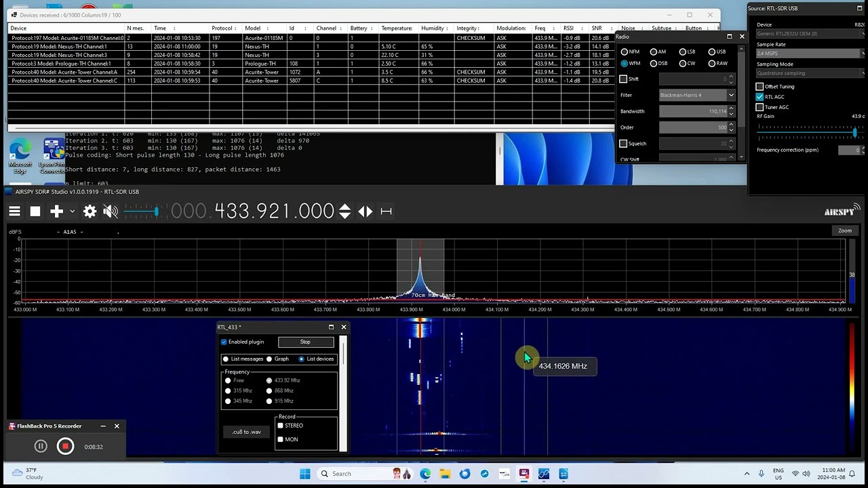Click the tuning style left-right arrows icon
The width and height of the screenshot is (868, 488).
point(365,211)
